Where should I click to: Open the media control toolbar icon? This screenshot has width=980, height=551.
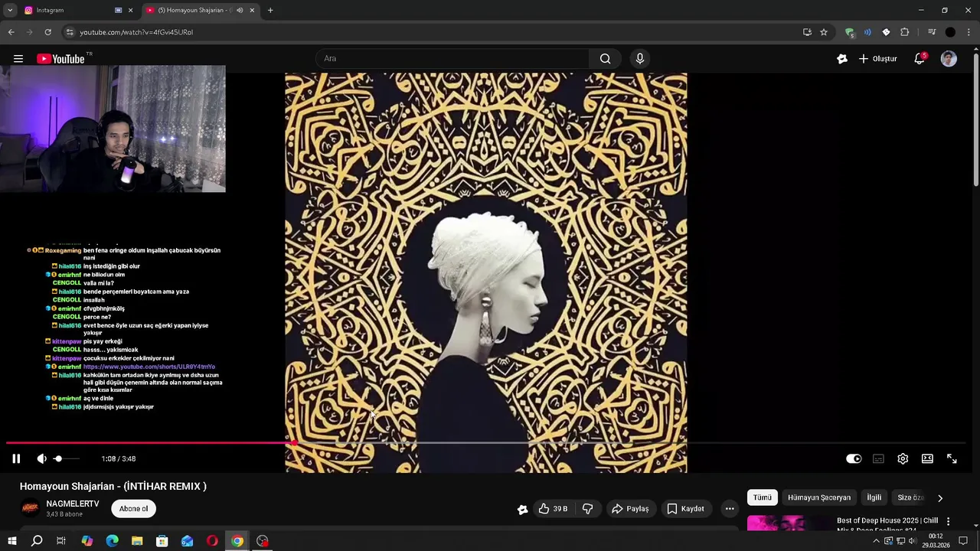click(932, 32)
